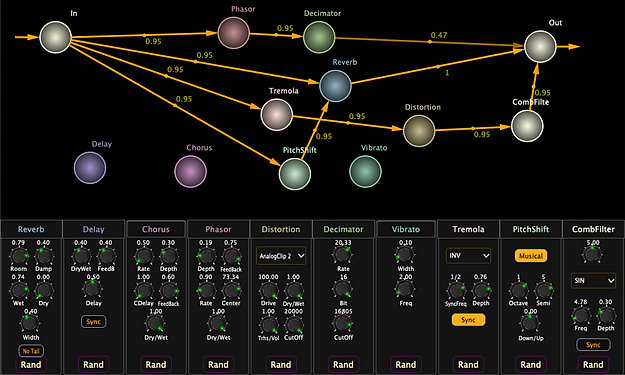Click the Decimator node in the graph
Viewport: 625px width, 375px height.
coord(319,37)
